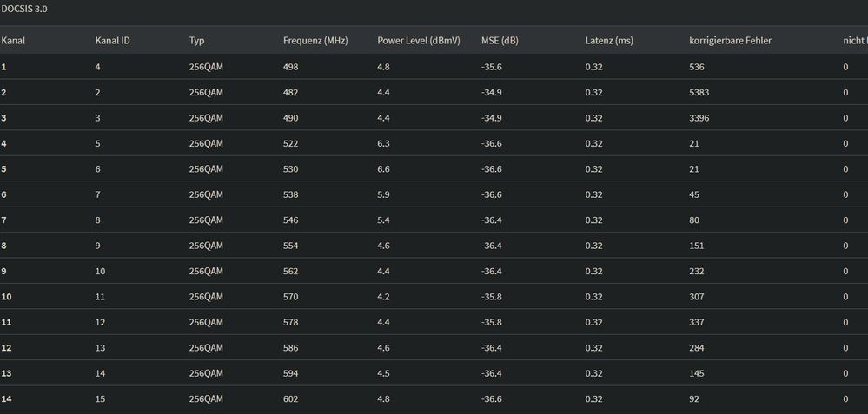868x414 pixels.
Task: Select the power level value 6.3
Action: [x=384, y=144]
